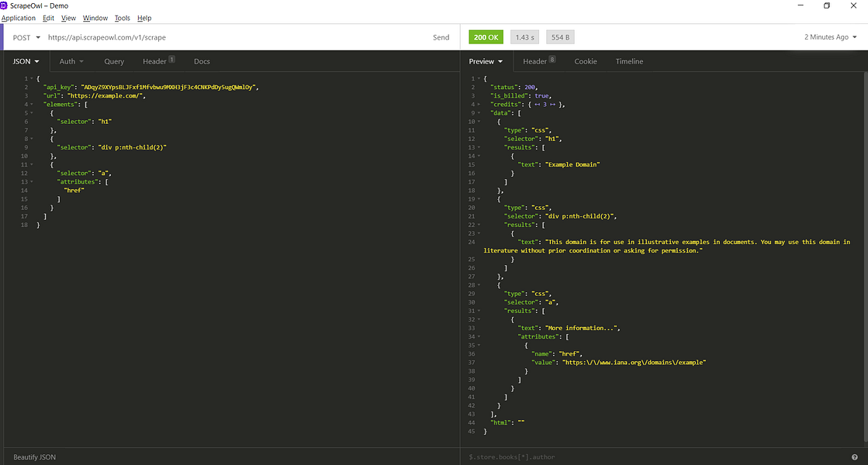868x465 pixels.
Task: Minimize the ScrapeOwl window
Action: click(x=801, y=5)
